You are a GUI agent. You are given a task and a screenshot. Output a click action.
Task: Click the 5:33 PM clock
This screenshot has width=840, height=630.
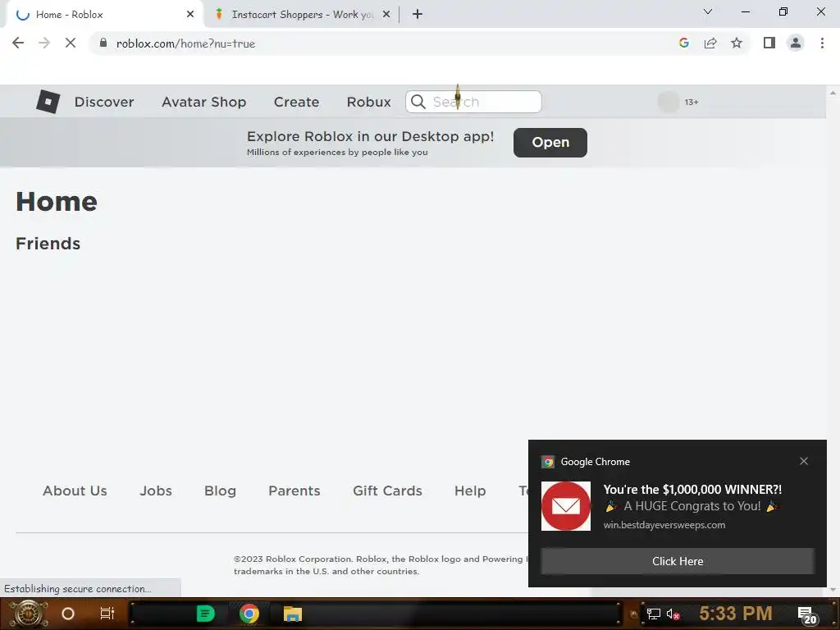click(x=736, y=614)
